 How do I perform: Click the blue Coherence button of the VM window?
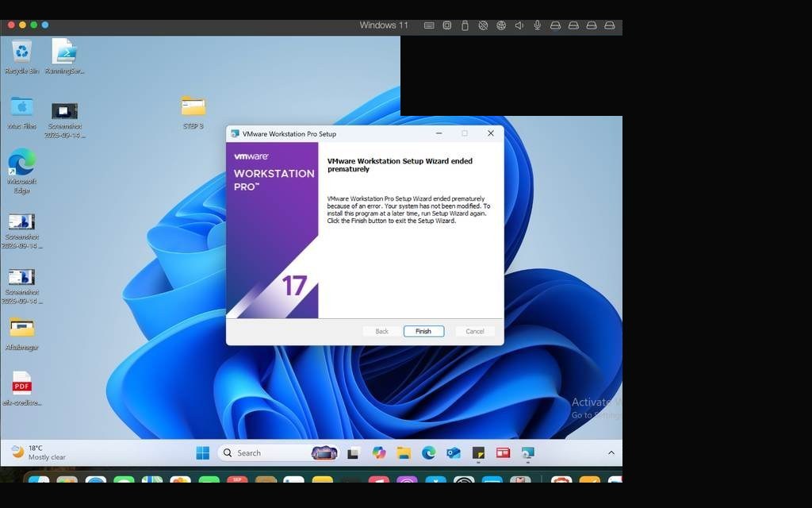[45, 25]
